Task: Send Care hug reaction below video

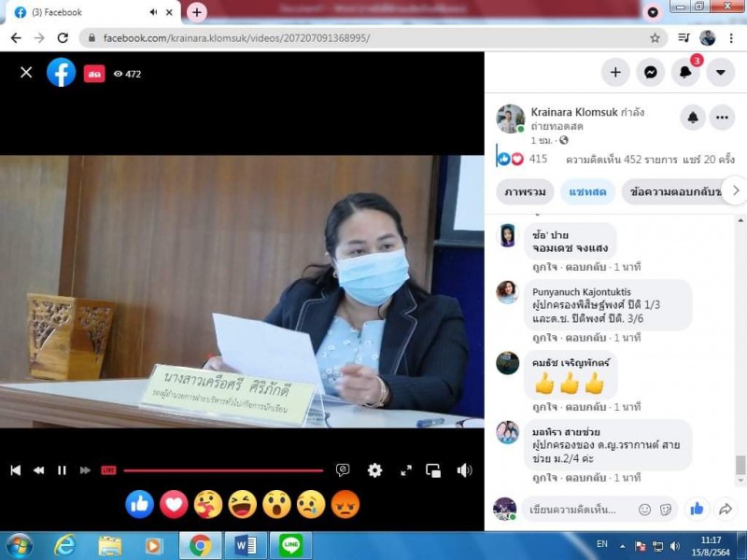Action: [208, 504]
